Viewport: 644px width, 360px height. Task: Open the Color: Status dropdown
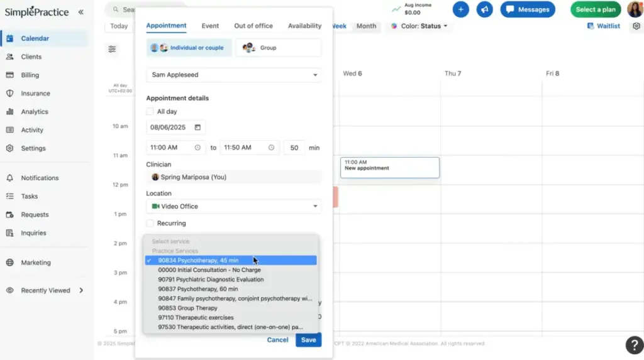click(x=419, y=26)
